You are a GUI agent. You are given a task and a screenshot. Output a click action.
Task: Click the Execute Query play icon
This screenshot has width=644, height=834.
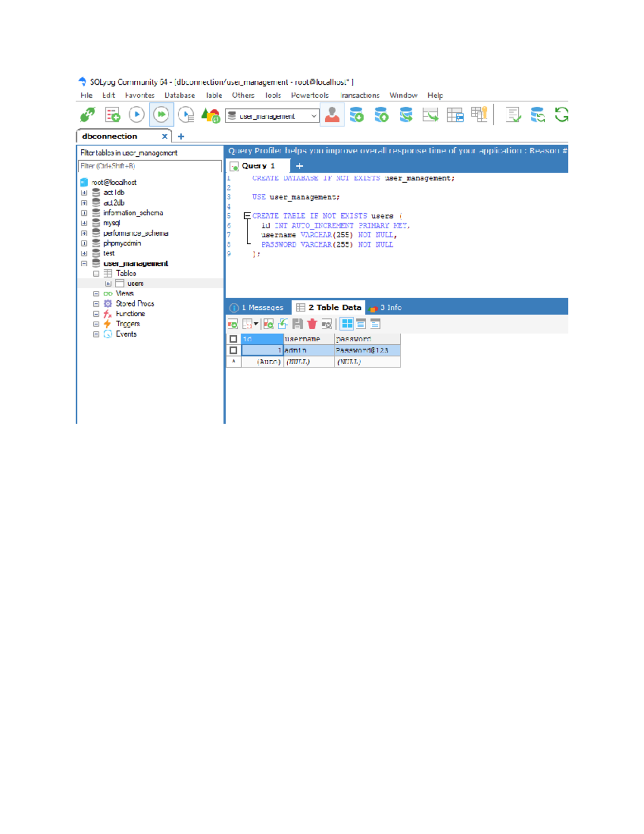(x=136, y=114)
